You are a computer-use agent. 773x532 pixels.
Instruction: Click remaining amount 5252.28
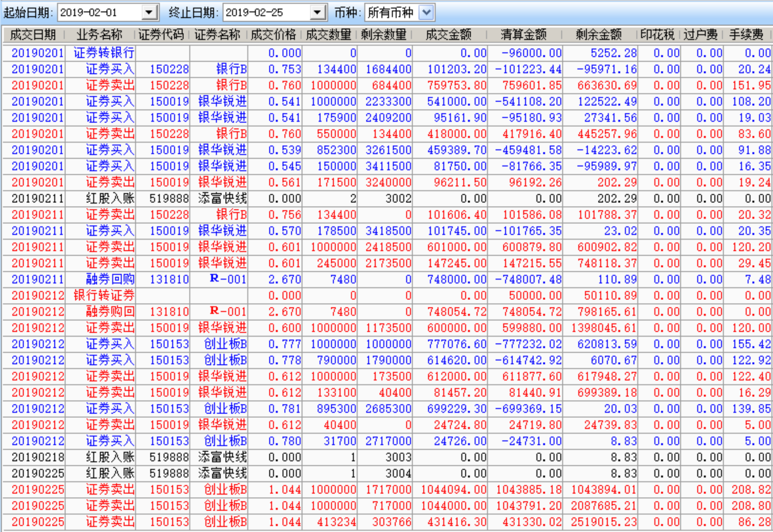click(x=613, y=53)
